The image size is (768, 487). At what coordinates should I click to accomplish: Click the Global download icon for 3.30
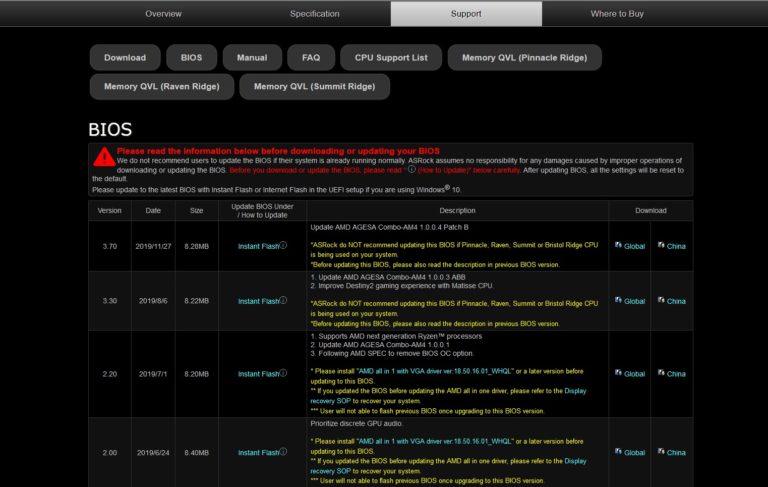click(618, 300)
